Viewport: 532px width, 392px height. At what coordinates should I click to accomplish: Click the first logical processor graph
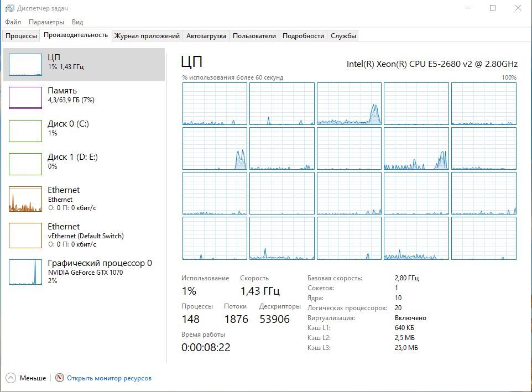(x=215, y=104)
